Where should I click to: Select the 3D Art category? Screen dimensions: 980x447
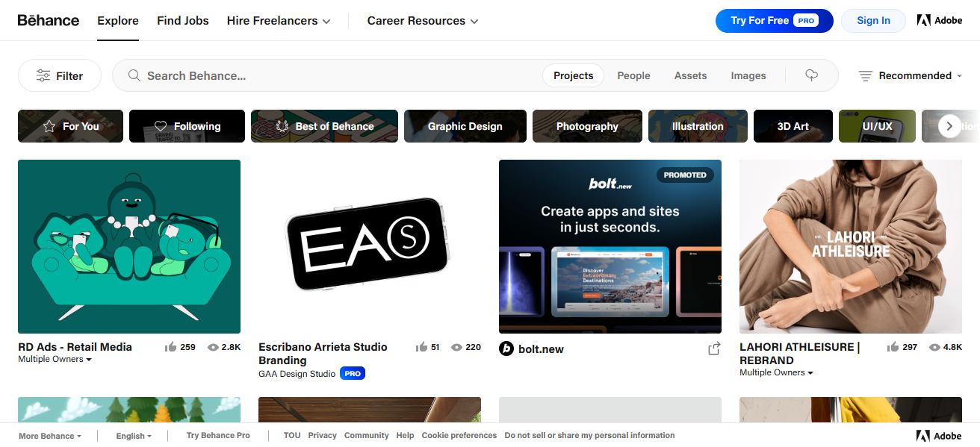pos(793,126)
